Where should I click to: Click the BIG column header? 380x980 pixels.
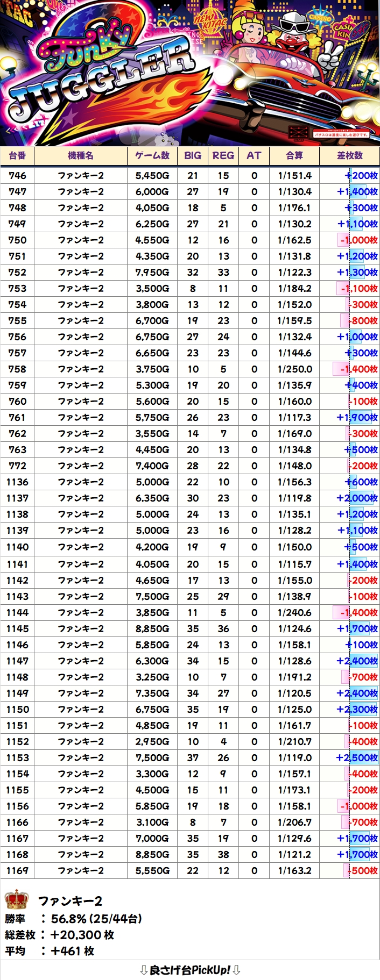click(x=193, y=155)
